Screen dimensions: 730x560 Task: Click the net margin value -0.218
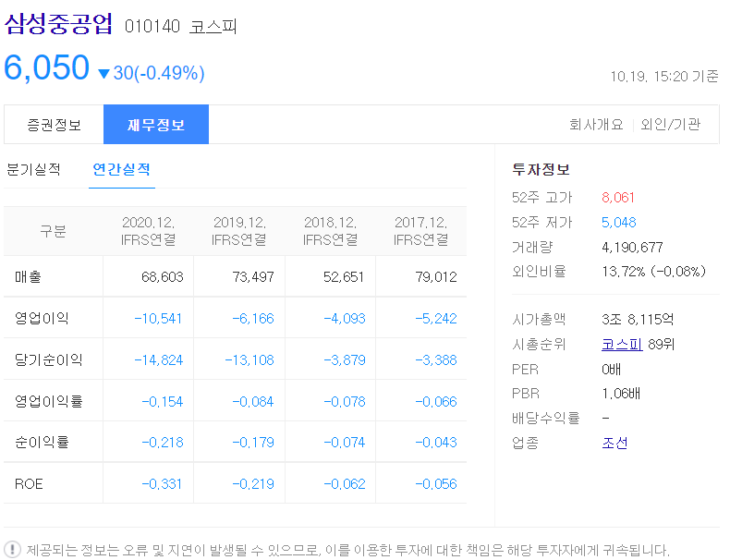click(x=162, y=443)
